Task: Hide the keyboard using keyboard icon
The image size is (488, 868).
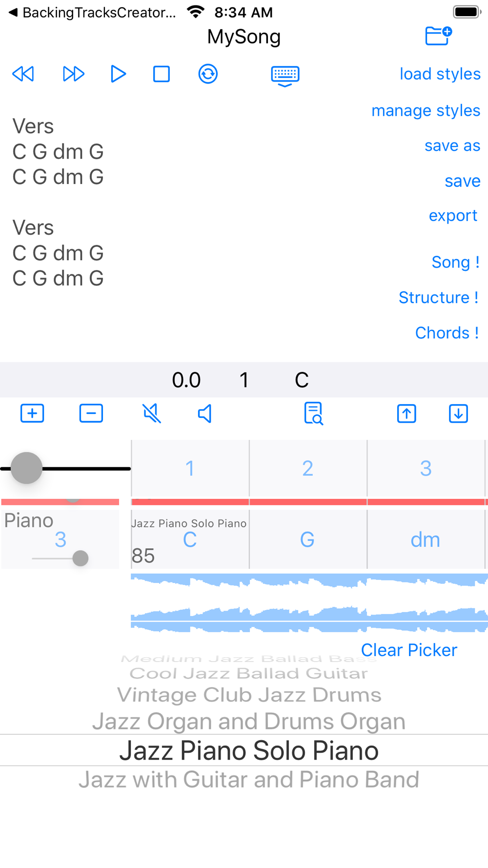Action: [285, 76]
